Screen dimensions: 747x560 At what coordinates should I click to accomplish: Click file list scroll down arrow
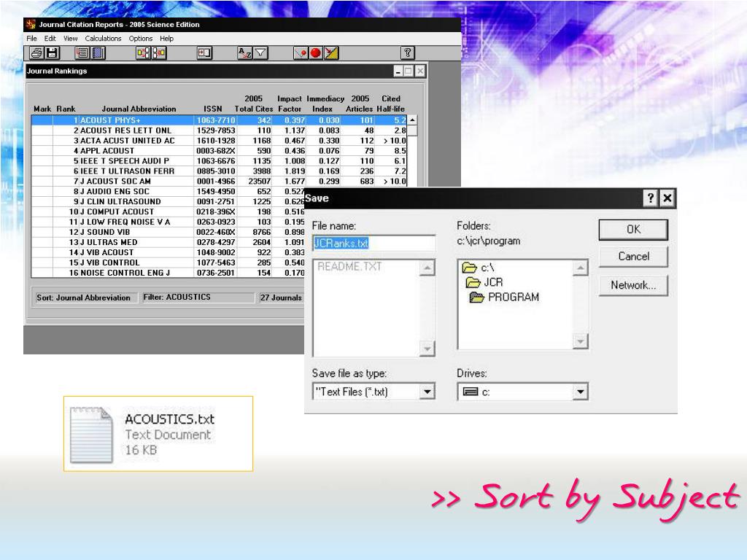click(x=427, y=348)
